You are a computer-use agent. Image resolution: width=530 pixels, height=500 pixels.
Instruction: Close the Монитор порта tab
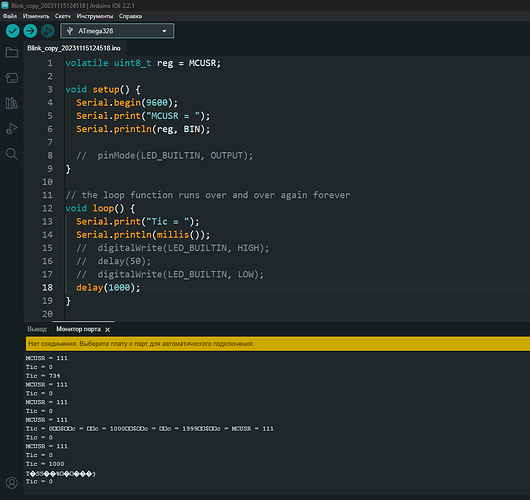coord(107,330)
